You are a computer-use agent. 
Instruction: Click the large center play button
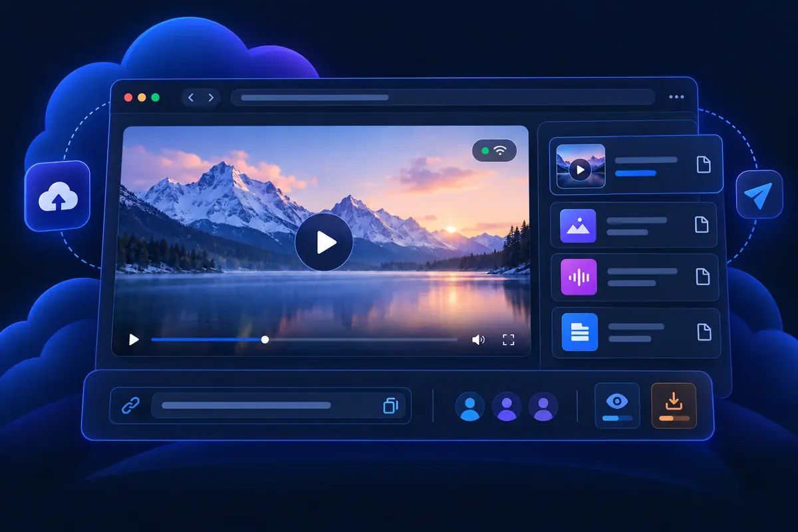coord(324,242)
